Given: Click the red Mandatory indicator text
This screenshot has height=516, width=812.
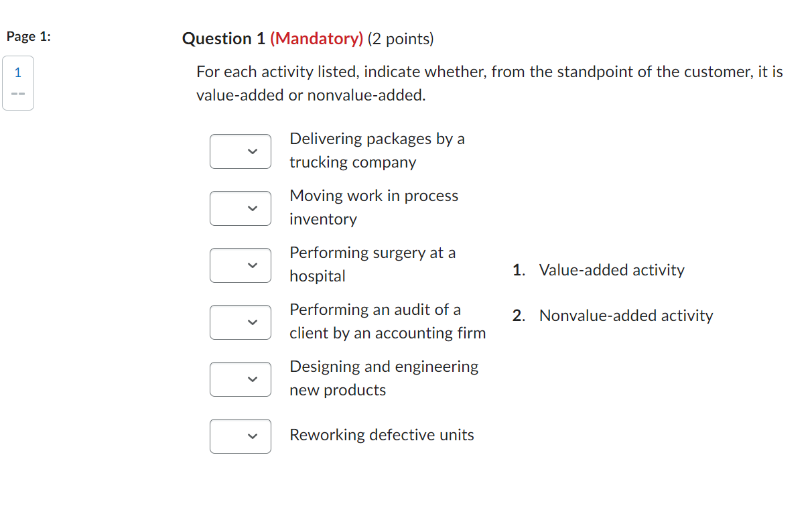Looking at the screenshot, I should coord(316,39).
